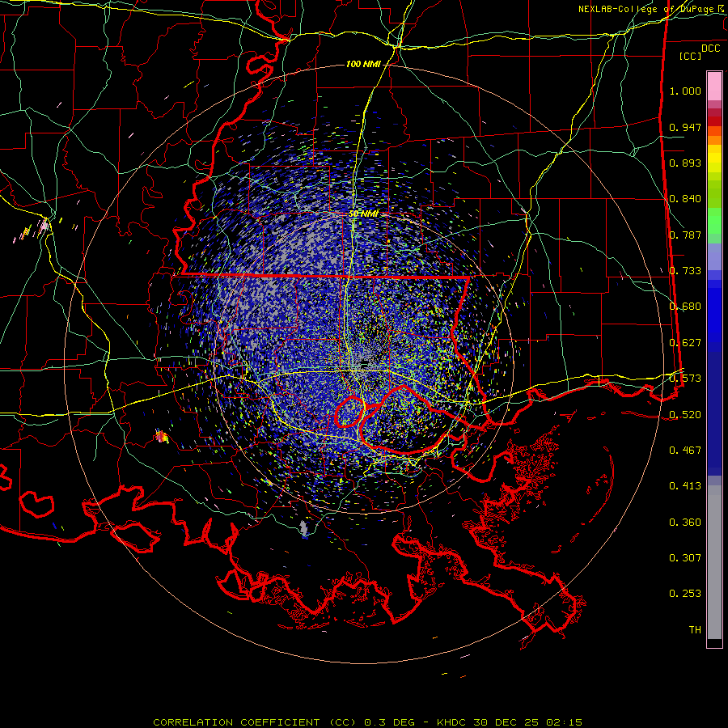
Task: Click the 0.680 color scale value
Action: [685, 307]
